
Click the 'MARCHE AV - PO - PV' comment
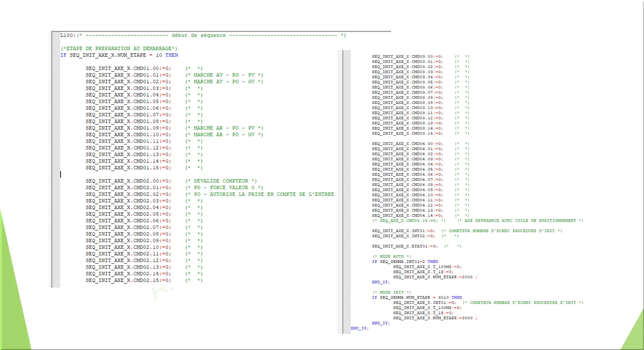(x=224, y=75)
